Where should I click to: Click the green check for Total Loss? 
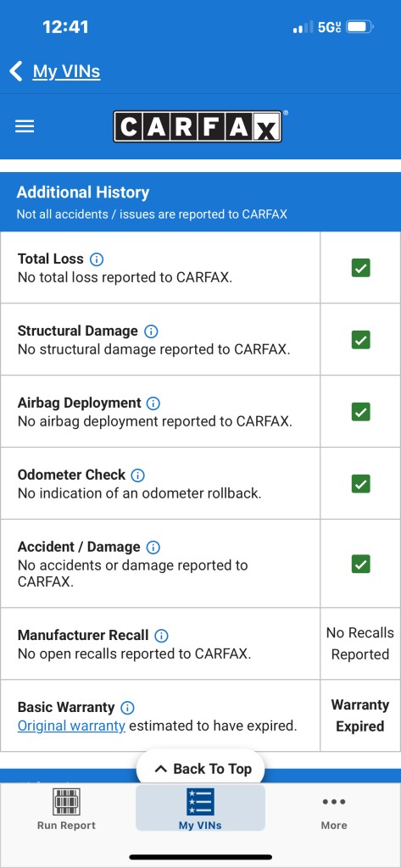(x=360, y=268)
